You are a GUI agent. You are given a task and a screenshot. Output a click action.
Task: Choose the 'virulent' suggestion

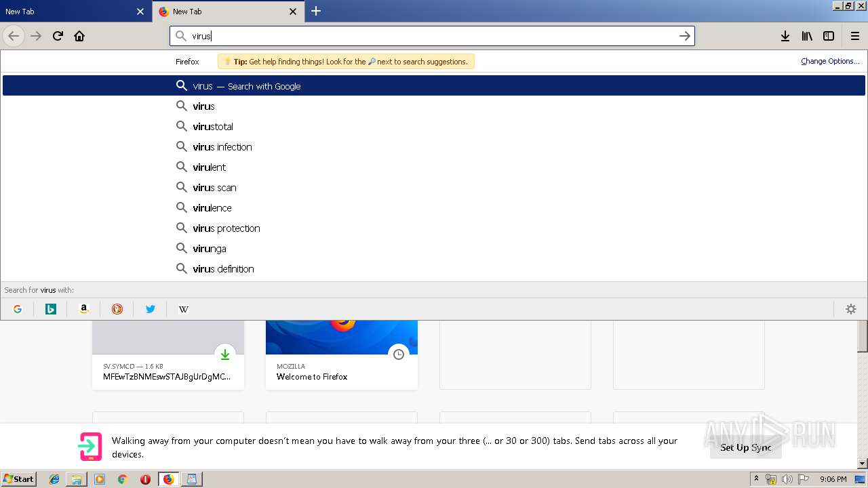click(x=434, y=167)
